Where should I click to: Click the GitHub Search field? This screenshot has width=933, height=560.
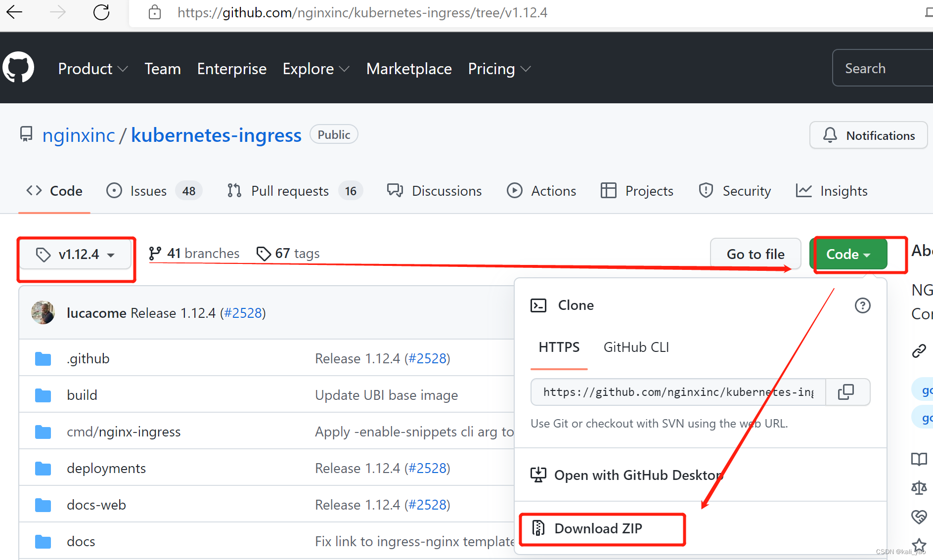coord(883,68)
